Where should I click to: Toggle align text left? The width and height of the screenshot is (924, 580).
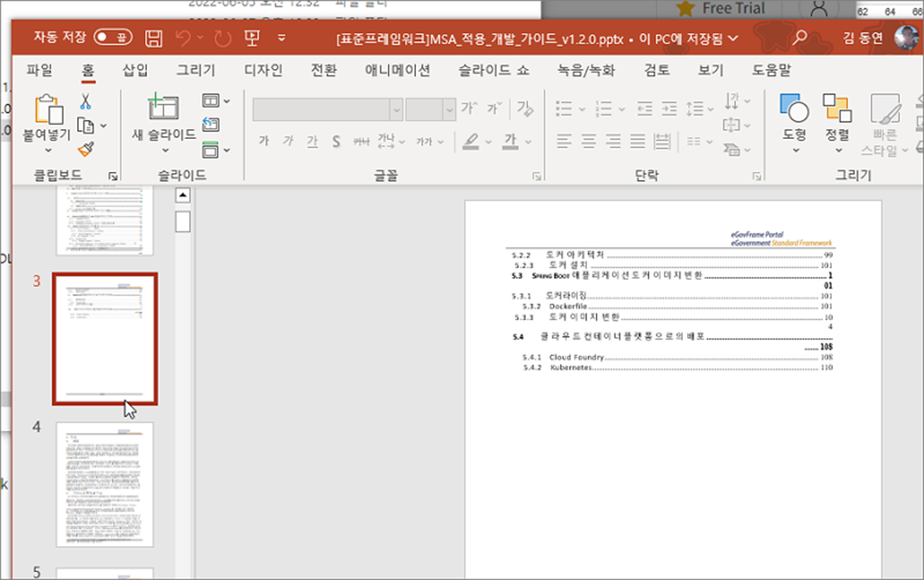point(564,141)
